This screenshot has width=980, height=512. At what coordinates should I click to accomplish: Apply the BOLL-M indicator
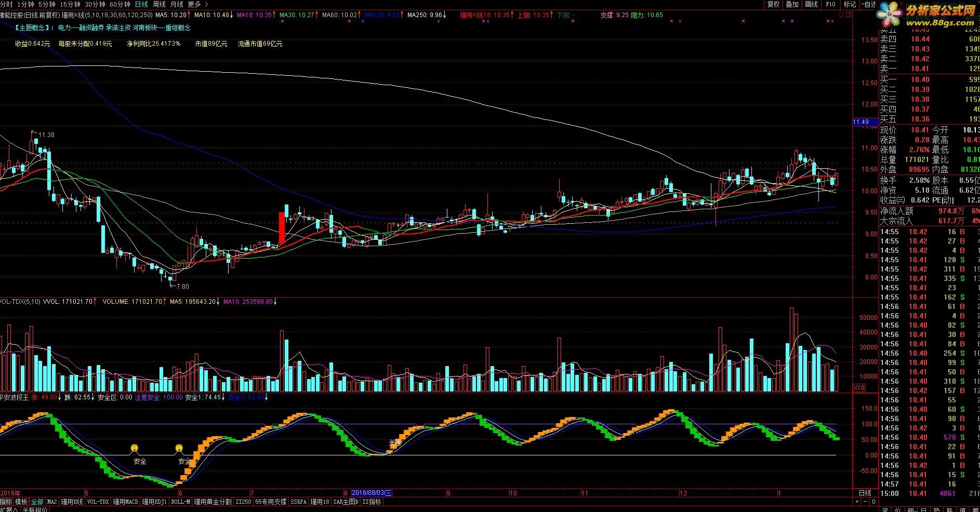181,502
